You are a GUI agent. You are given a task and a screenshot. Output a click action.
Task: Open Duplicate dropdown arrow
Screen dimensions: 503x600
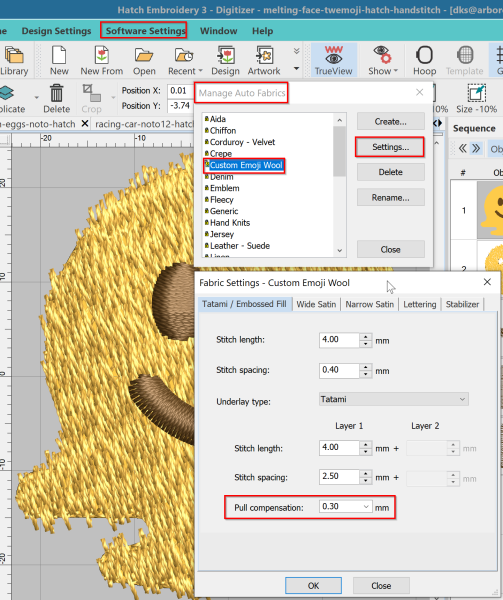coord(36,98)
